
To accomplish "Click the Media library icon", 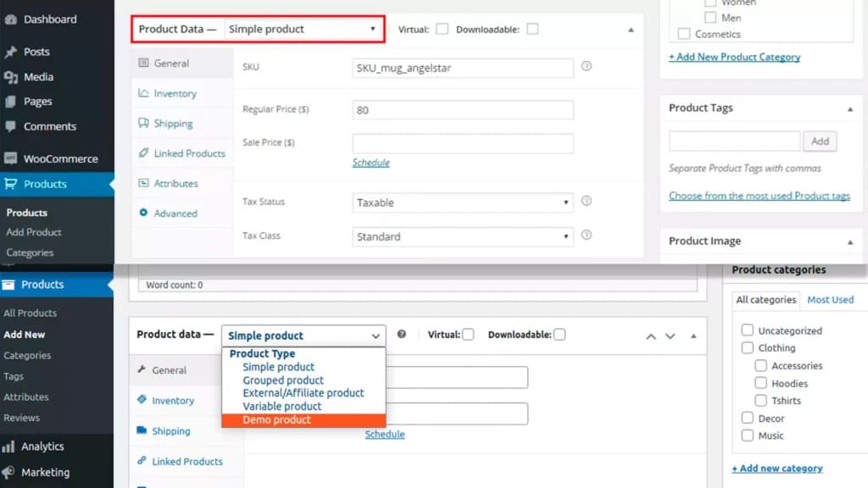I will 10,77.
